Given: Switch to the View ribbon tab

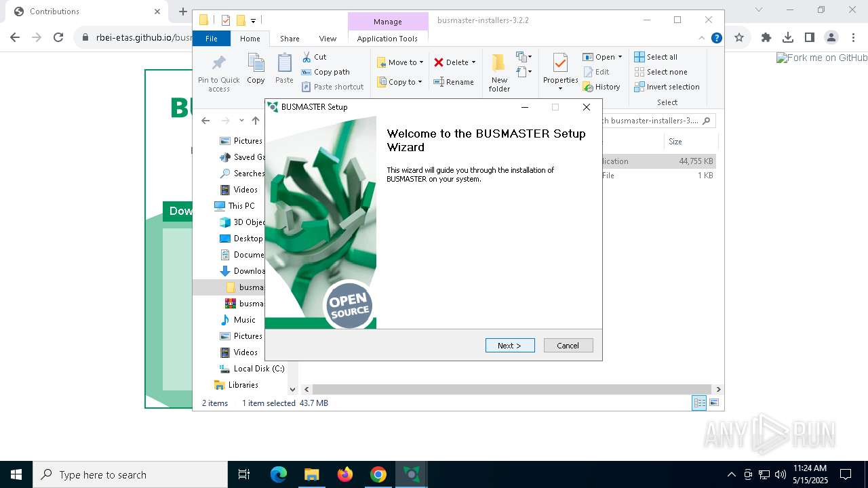Looking at the screenshot, I should [328, 39].
